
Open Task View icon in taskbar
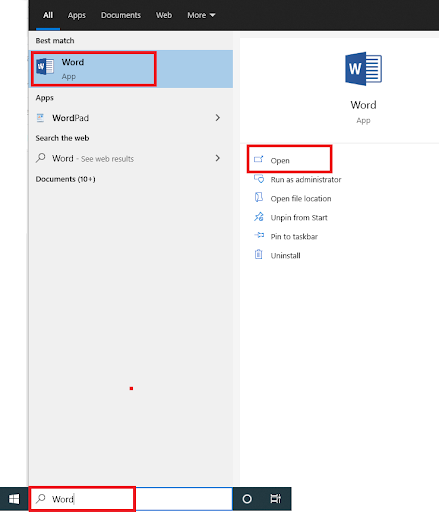coord(275,499)
